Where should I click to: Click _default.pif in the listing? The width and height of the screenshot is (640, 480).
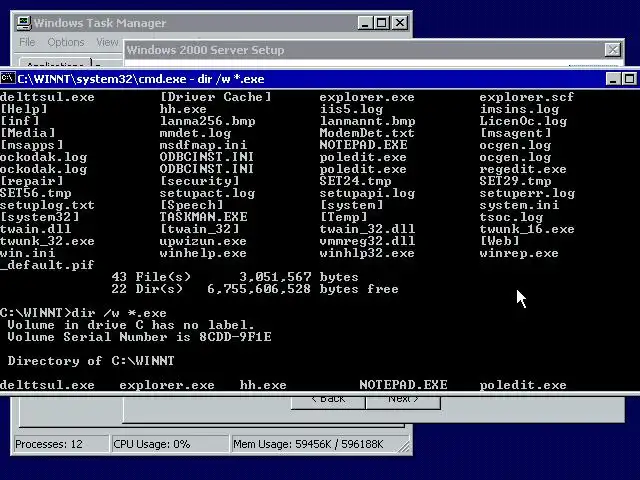coord(47,265)
